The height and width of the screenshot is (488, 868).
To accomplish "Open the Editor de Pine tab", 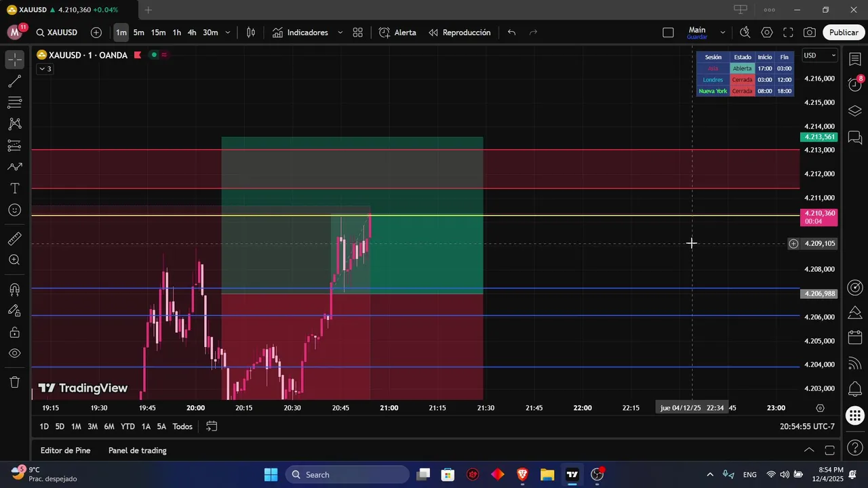I will (65, 450).
